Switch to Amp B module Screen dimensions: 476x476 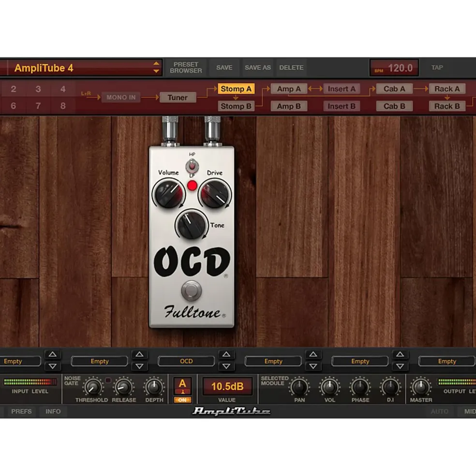click(x=289, y=106)
